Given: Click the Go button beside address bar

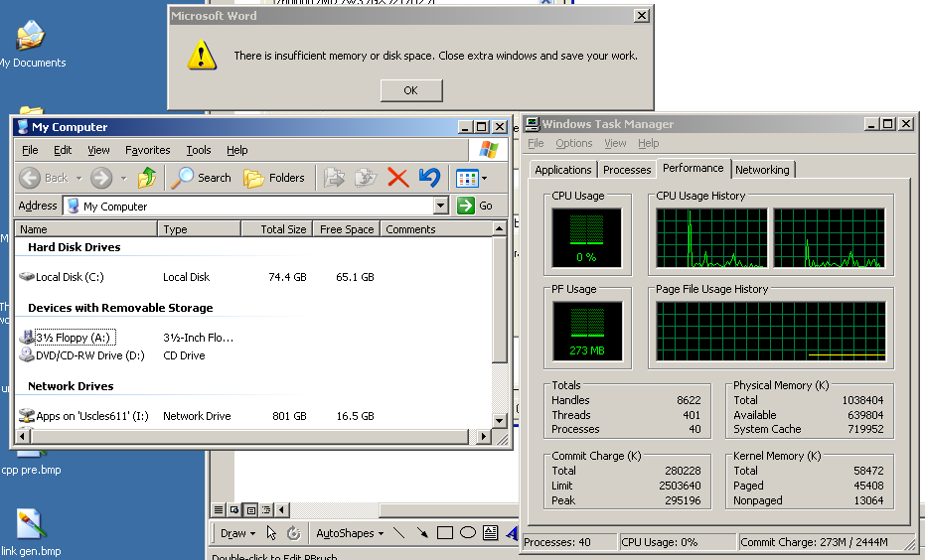Looking at the screenshot, I should point(475,206).
